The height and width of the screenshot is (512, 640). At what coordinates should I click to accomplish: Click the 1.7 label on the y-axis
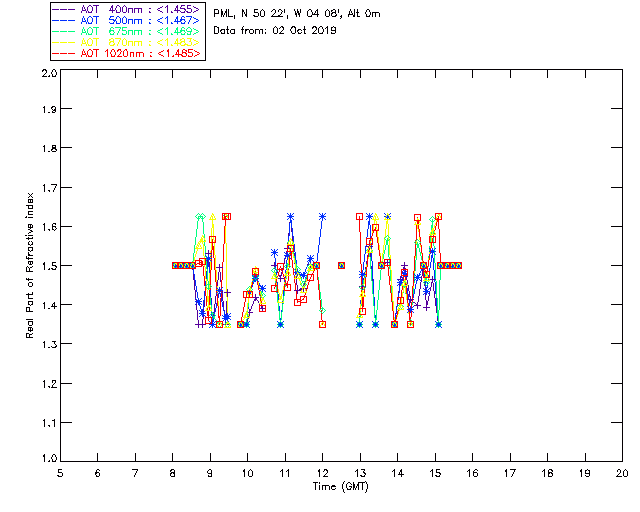(x=49, y=188)
